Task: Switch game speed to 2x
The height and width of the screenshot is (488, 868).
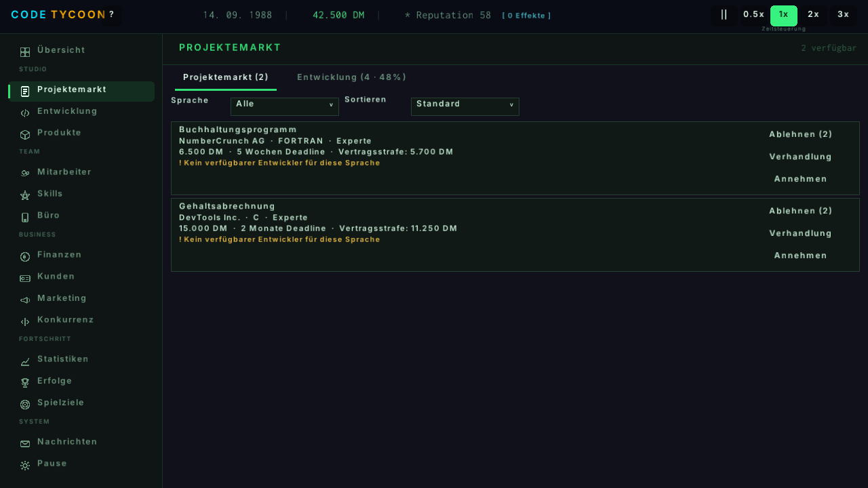Action: pos(813,15)
